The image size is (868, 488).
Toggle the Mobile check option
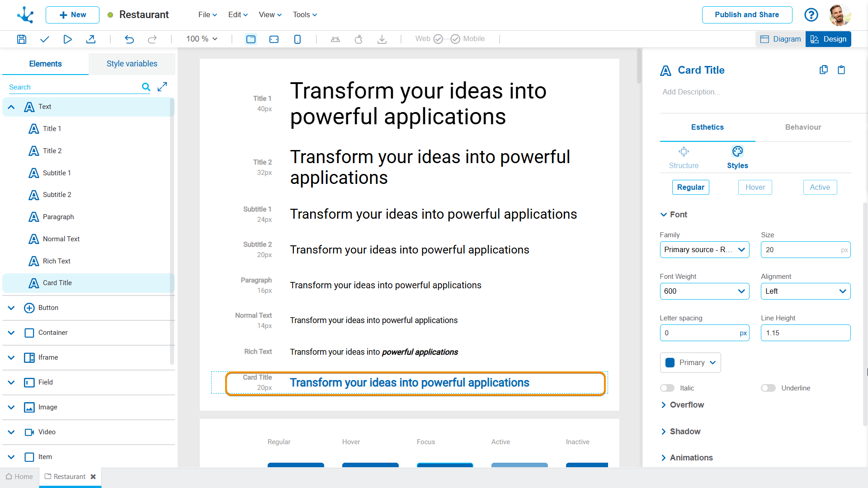tap(455, 39)
